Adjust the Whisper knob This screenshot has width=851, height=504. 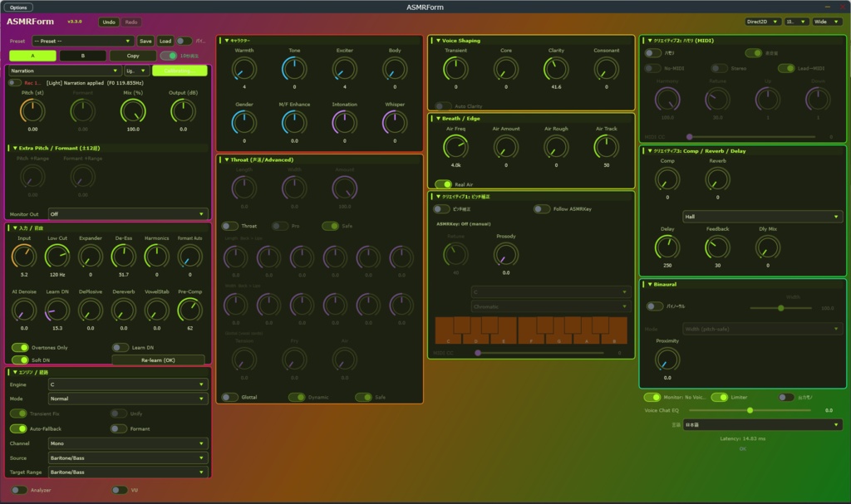[395, 123]
